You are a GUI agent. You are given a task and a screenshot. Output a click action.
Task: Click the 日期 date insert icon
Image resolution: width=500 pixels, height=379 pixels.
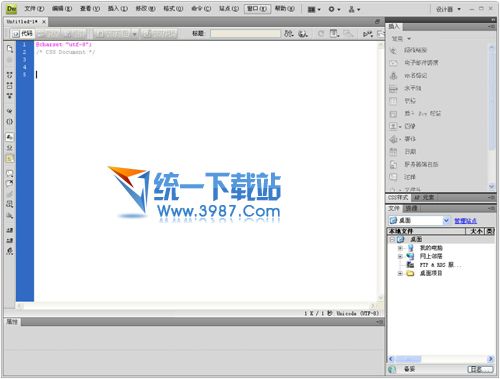click(393, 152)
